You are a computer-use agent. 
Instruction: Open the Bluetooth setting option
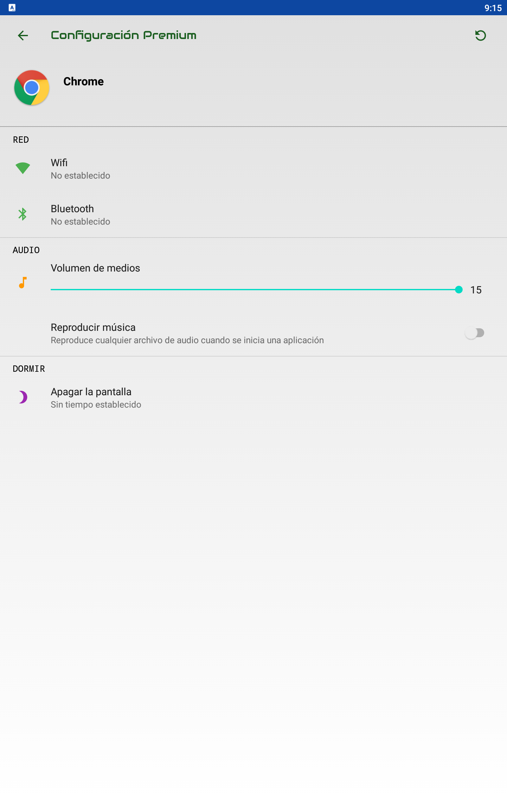(x=253, y=215)
